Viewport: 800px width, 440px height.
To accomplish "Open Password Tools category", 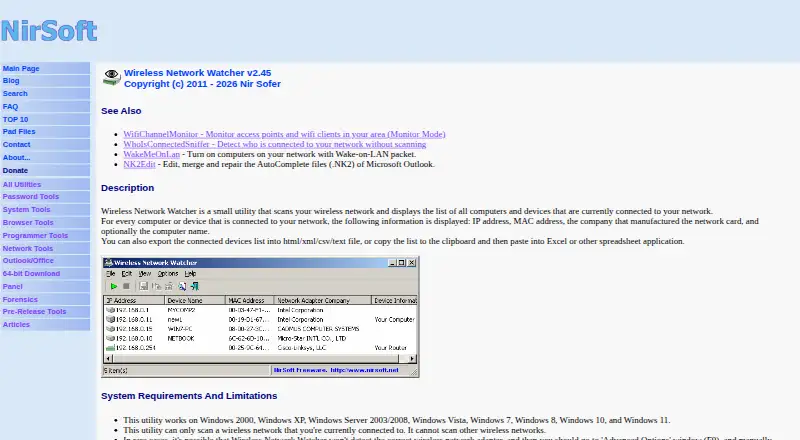I will tap(31, 197).
